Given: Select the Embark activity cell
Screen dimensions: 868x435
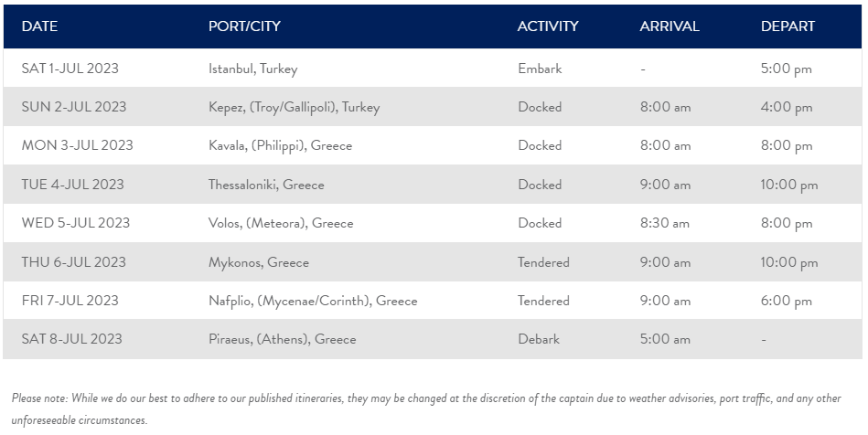Looking at the screenshot, I should 540,68.
